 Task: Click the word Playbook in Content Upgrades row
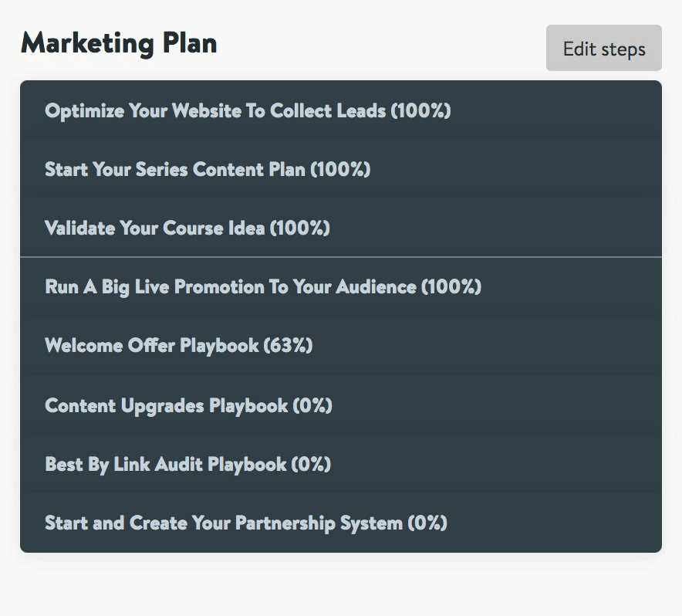[248, 405]
